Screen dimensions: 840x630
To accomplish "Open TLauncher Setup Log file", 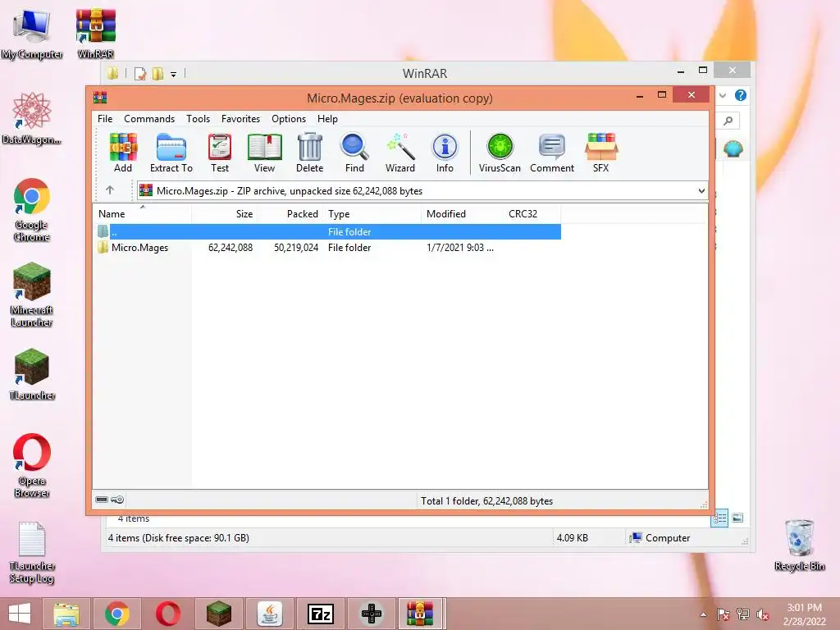I will (x=32, y=552).
